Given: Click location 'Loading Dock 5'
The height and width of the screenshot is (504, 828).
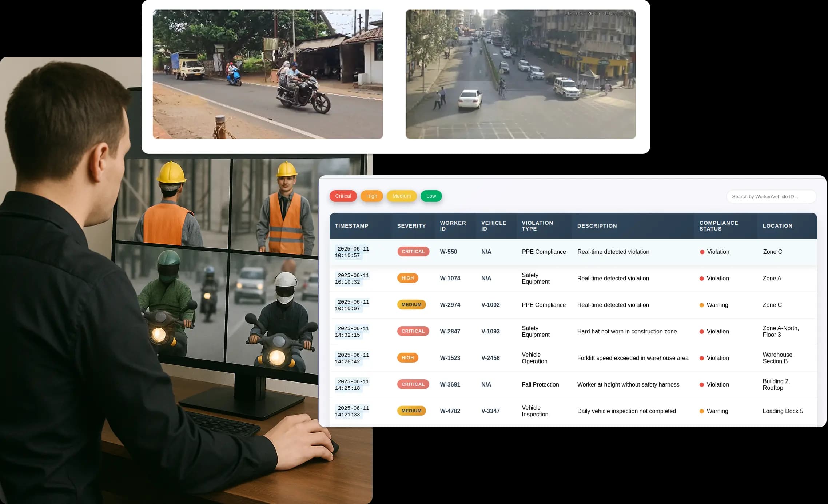Looking at the screenshot, I should tap(783, 411).
